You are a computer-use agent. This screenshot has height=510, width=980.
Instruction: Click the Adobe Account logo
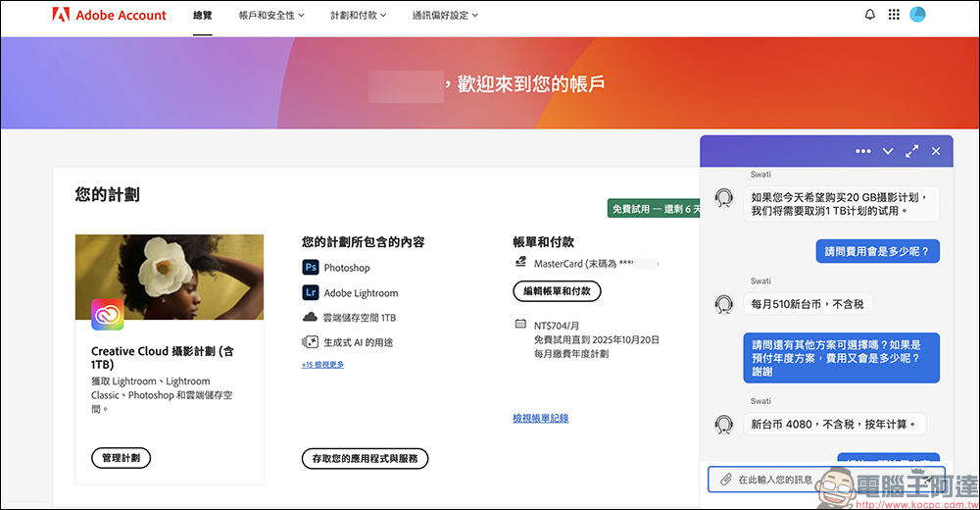click(109, 15)
